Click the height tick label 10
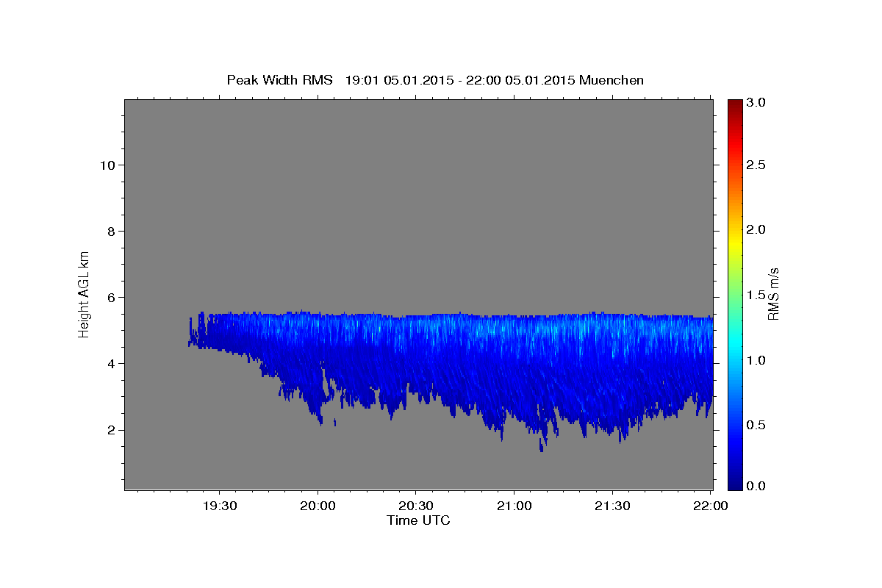Viewport: 882px width, 588px height. pos(107,165)
